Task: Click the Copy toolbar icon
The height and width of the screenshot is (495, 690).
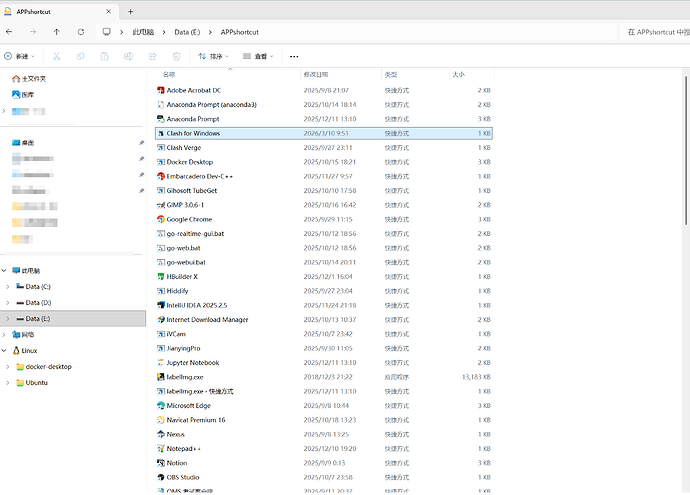Action: [x=81, y=56]
